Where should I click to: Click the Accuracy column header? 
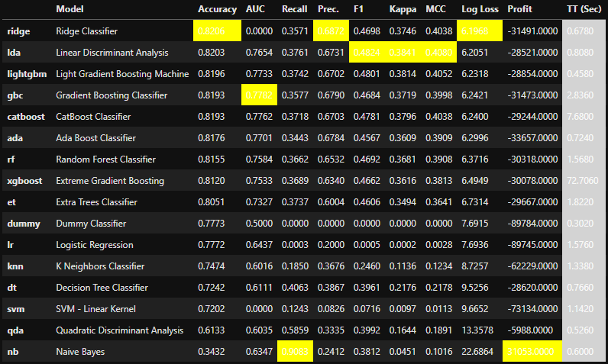click(x=217, y=9)
